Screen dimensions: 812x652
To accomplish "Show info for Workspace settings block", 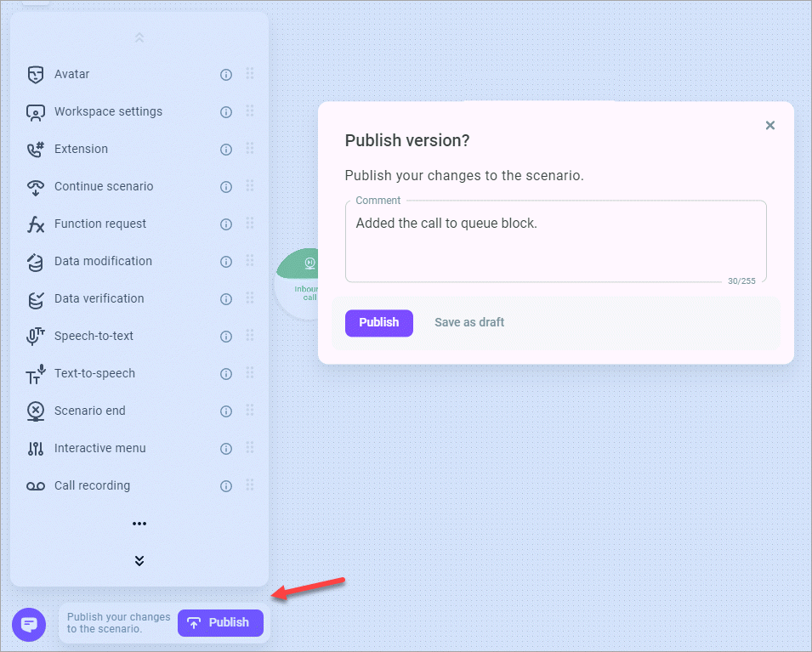I will click(226, 112).
